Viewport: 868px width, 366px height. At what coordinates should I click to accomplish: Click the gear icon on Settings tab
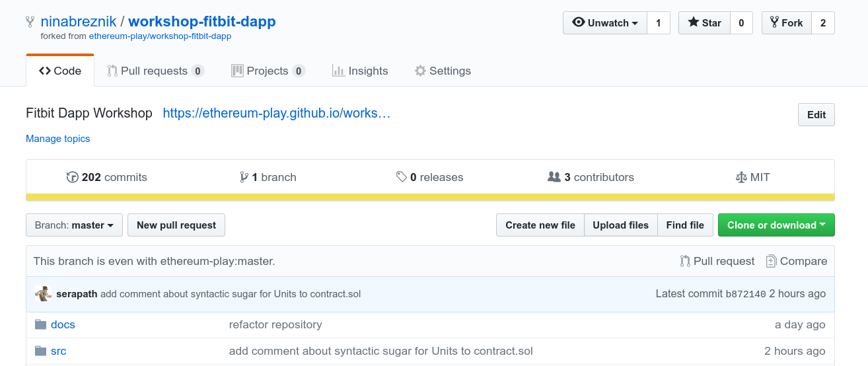(x=420, y=71)
